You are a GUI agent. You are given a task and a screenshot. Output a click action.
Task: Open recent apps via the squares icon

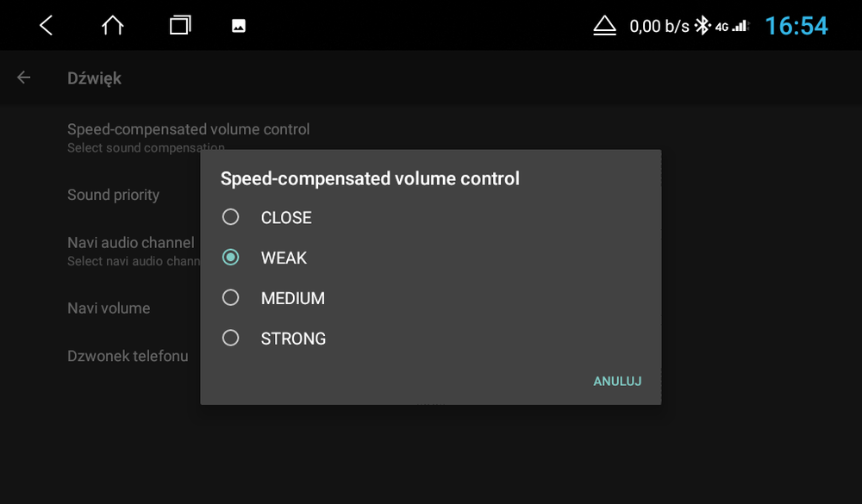pyautogui.click(x=179, y=25)
